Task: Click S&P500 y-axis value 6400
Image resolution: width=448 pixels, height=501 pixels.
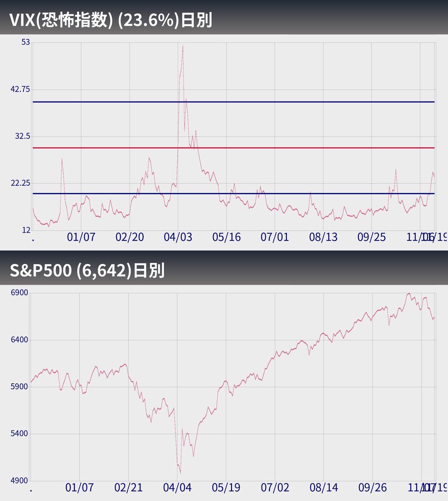Action: (20, 340)
